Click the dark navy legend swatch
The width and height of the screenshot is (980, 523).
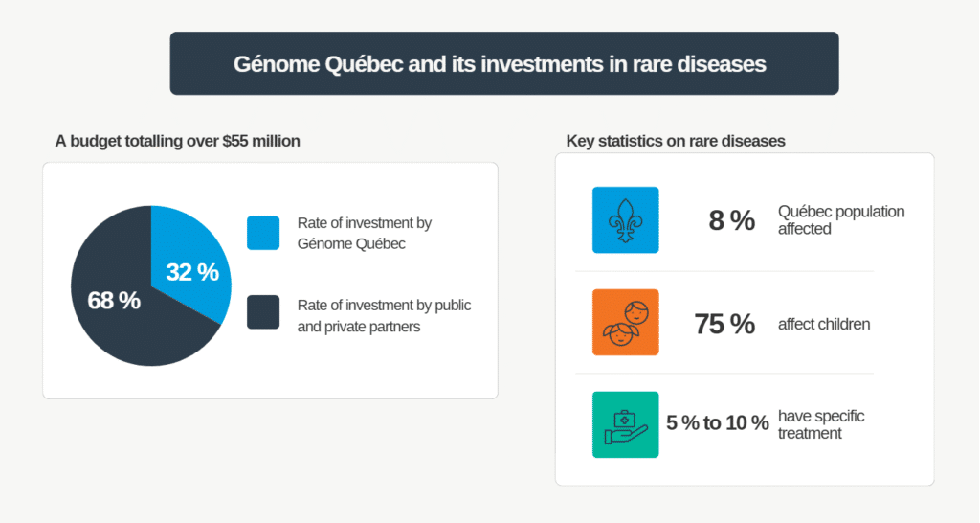(x=263, y=312)
